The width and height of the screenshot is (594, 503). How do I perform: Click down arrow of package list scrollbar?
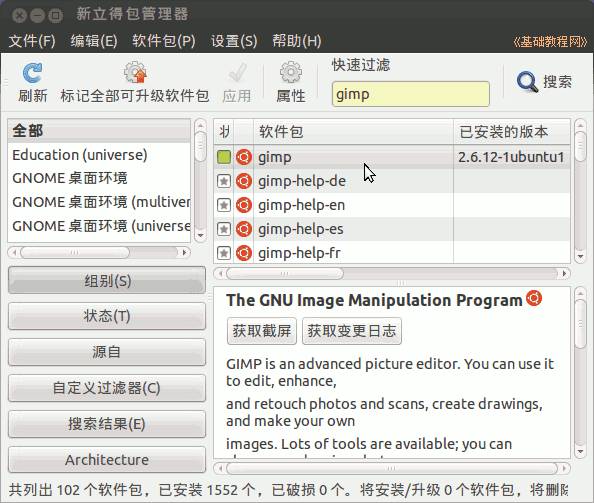point(580,256)
